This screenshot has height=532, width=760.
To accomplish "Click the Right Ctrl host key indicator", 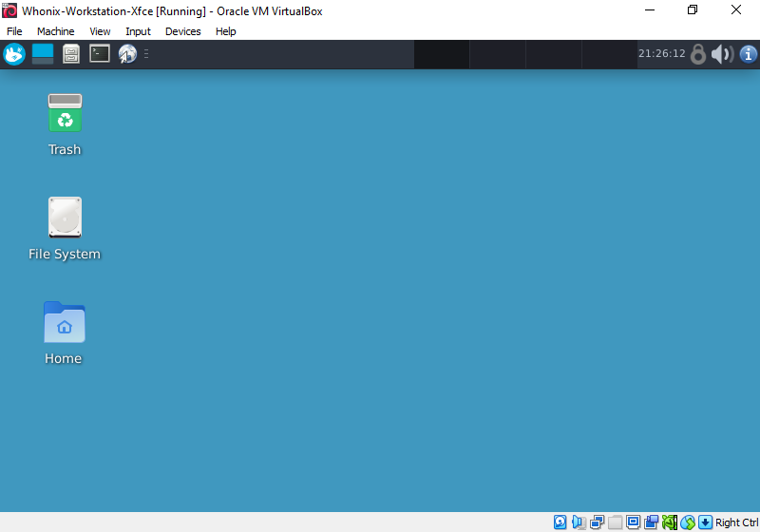I will [736, 522].
